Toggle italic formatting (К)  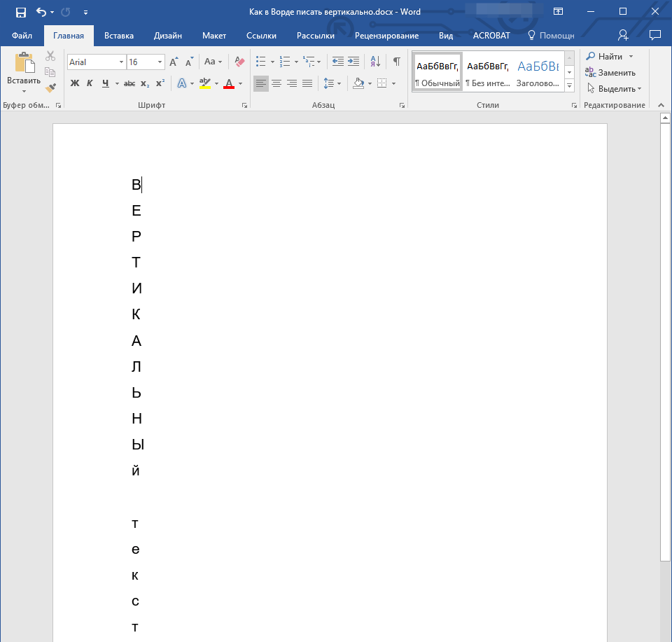(90, 83)
